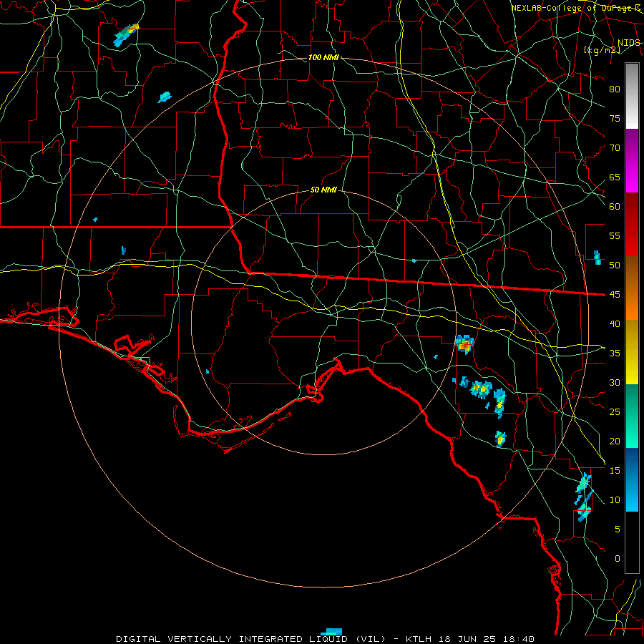
Task: Click the scale value "5"
Action: 618,529
